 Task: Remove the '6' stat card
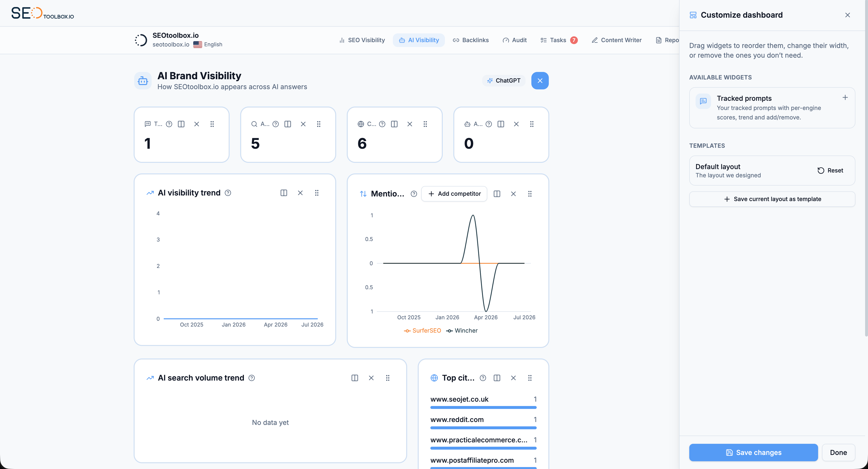(410, 124)
